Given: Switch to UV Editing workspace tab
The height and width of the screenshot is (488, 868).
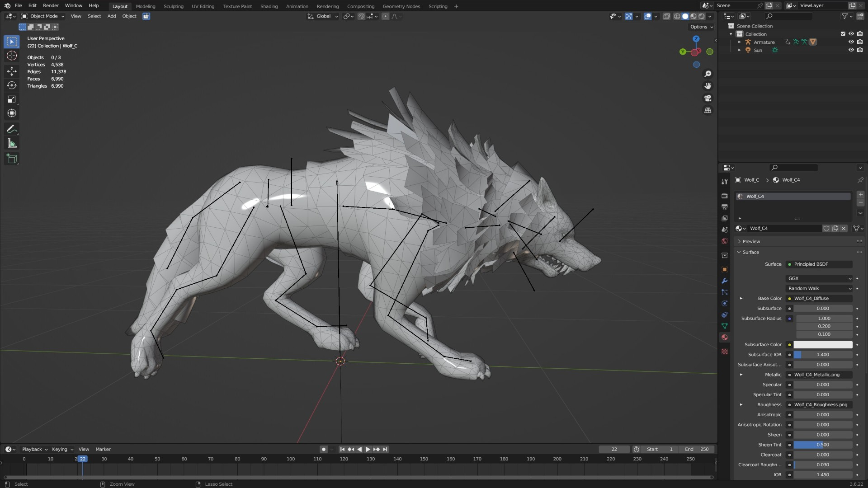Looking at the screenshot, I should (x=203, y=6).
